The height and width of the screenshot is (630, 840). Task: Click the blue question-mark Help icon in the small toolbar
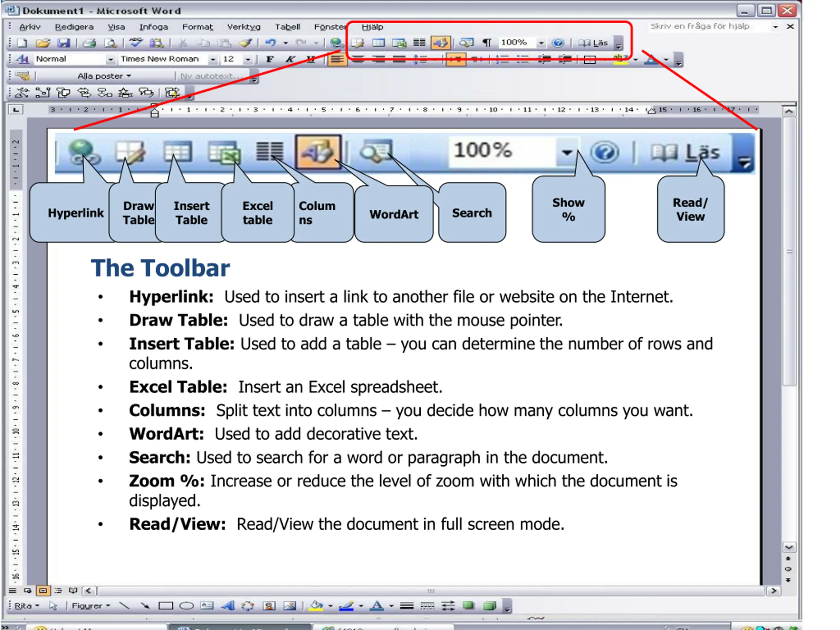point(558,43)
